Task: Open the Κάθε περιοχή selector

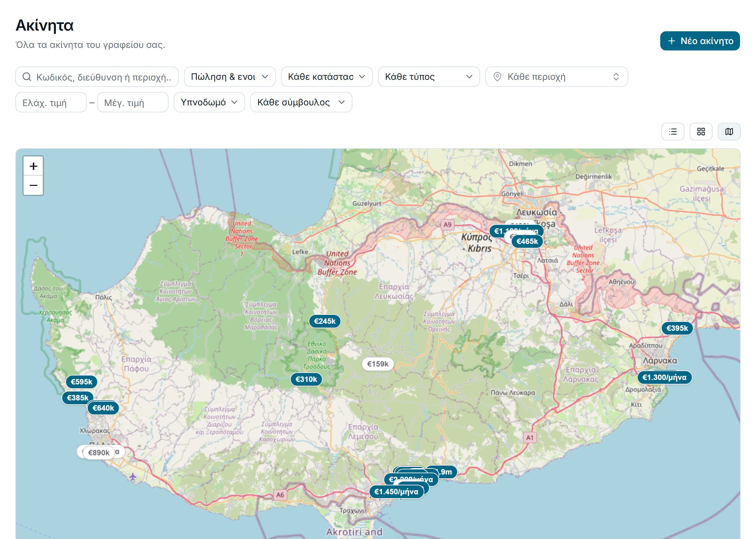Action: 556,77
